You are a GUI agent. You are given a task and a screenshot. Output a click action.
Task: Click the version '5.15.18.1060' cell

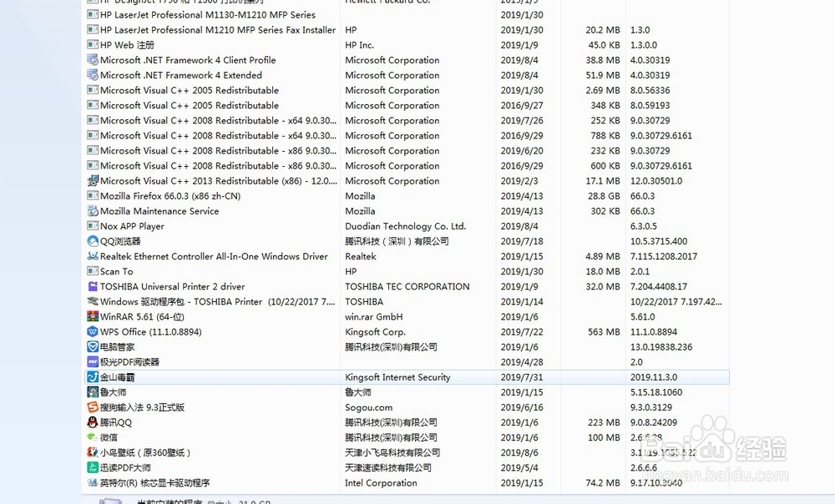(x=656, y=392)
